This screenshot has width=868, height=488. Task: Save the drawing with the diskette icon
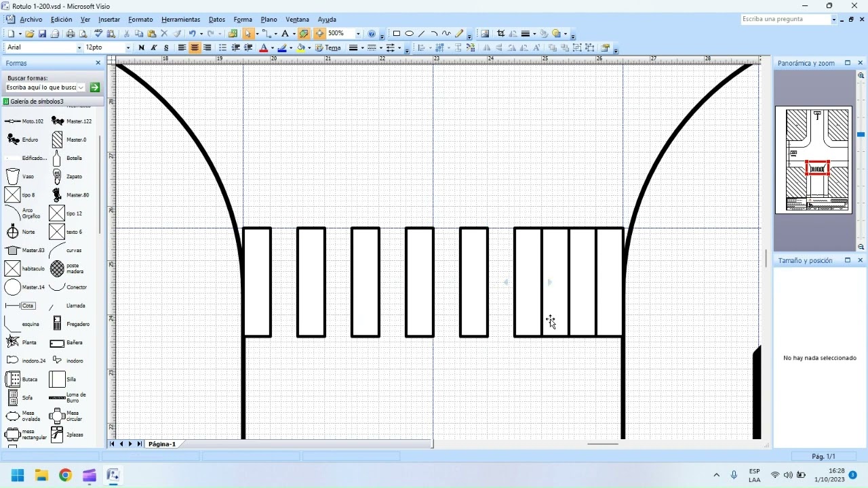pyautogui.click(x=42, y=33)
